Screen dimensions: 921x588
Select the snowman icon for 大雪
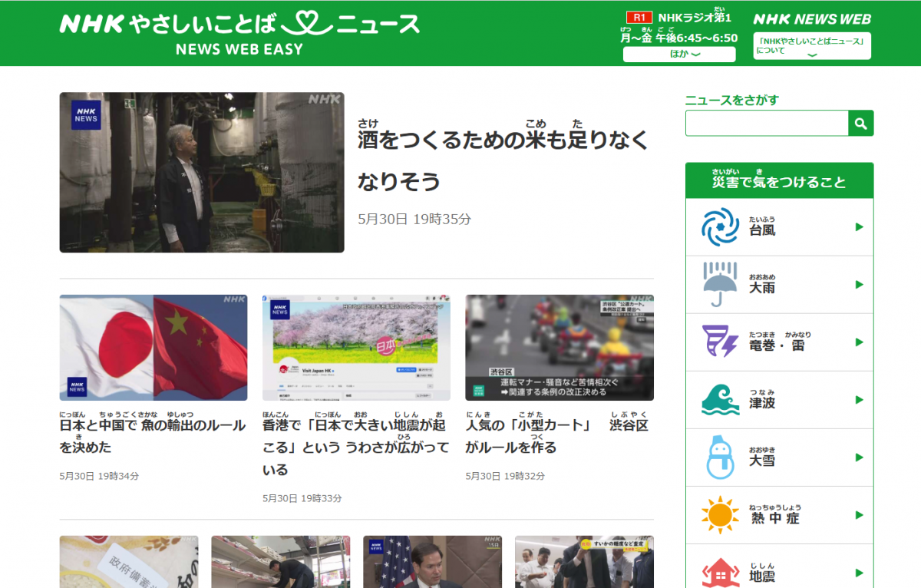[719, 457]
